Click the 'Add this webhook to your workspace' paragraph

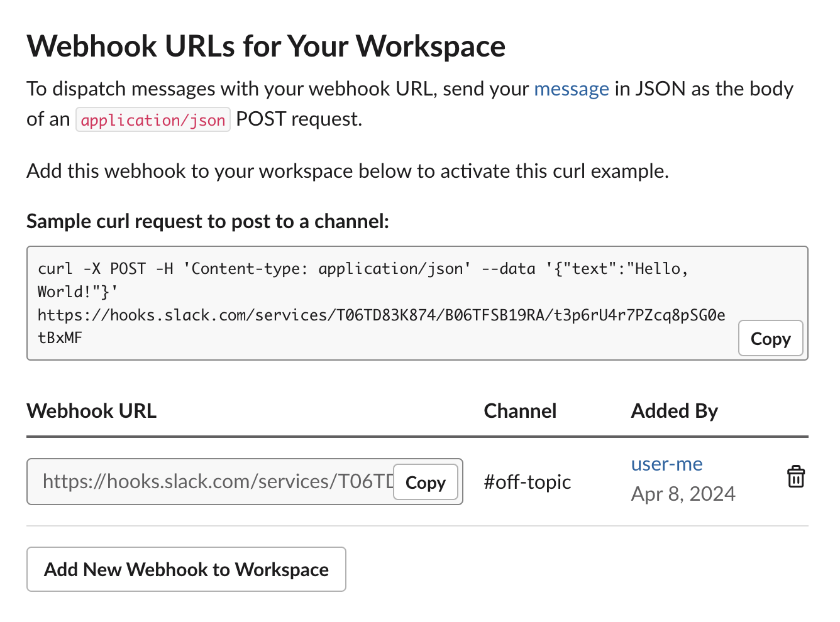pos(347,172)
